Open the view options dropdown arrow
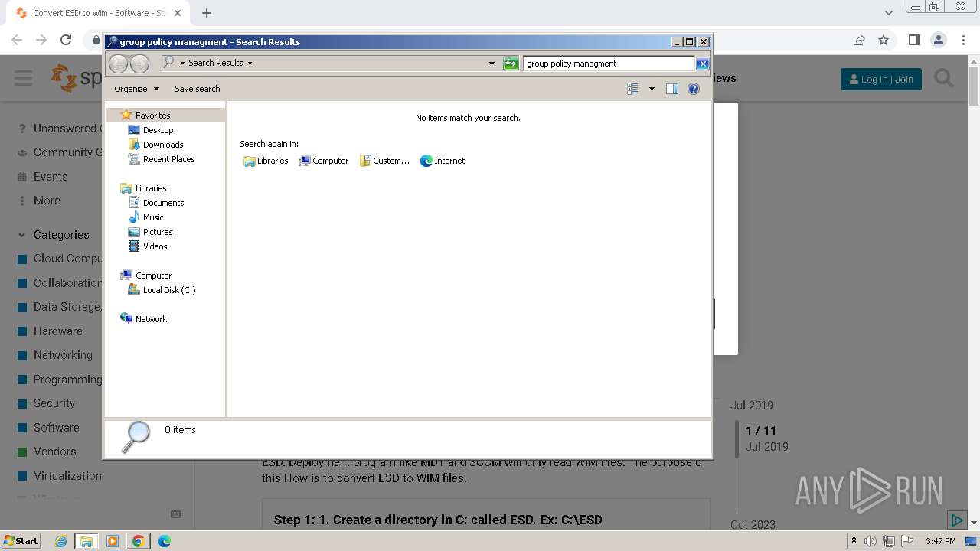980x551 pixels. pos(652,89)
